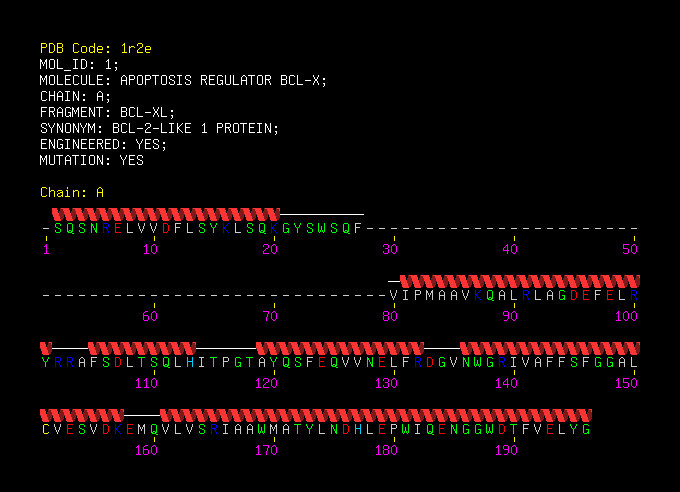Click the blue K in the fourth sequence row
The width and height of the screenshot is (680, 492).
[x=118, y=430]
